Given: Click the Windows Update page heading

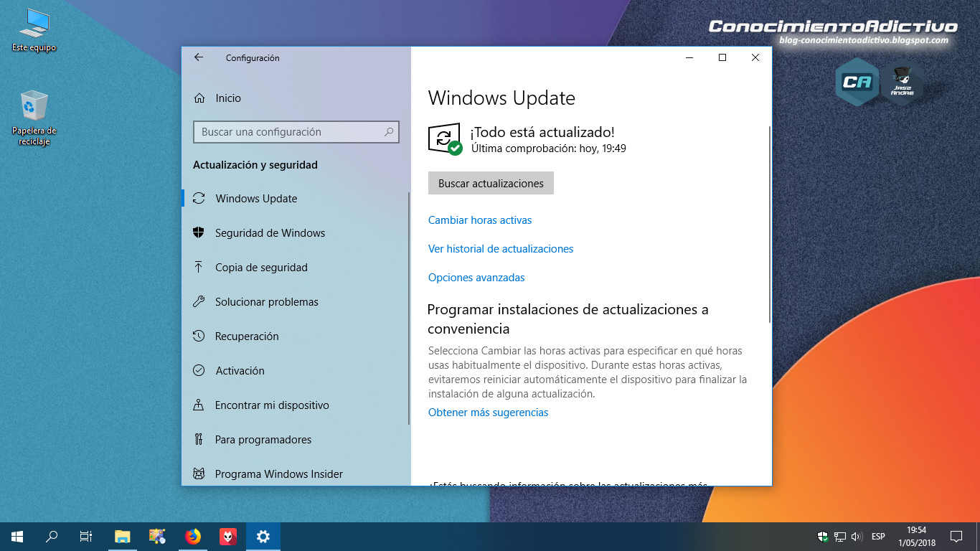Looking at the screenshot, I should click(501, 98).
